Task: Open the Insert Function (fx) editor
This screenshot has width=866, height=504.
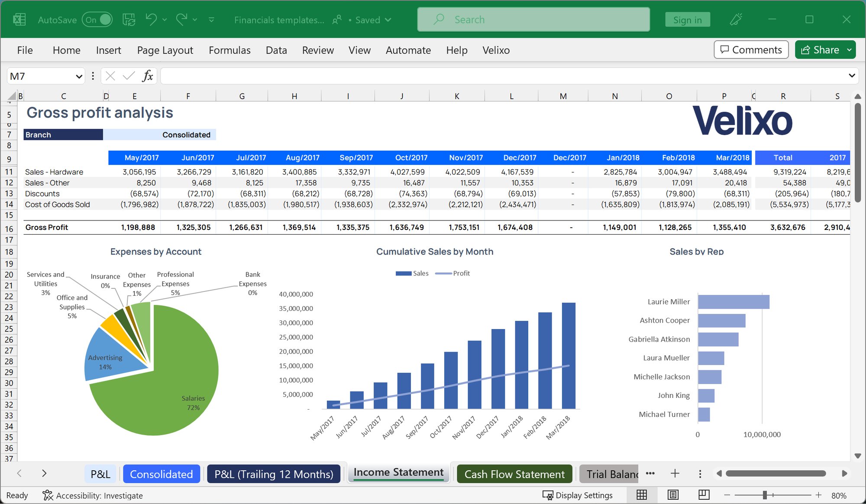Action: point(148,76)
